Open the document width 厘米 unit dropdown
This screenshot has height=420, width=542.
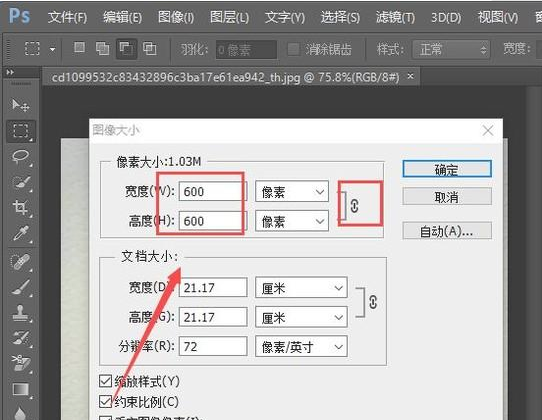point(301,288)
